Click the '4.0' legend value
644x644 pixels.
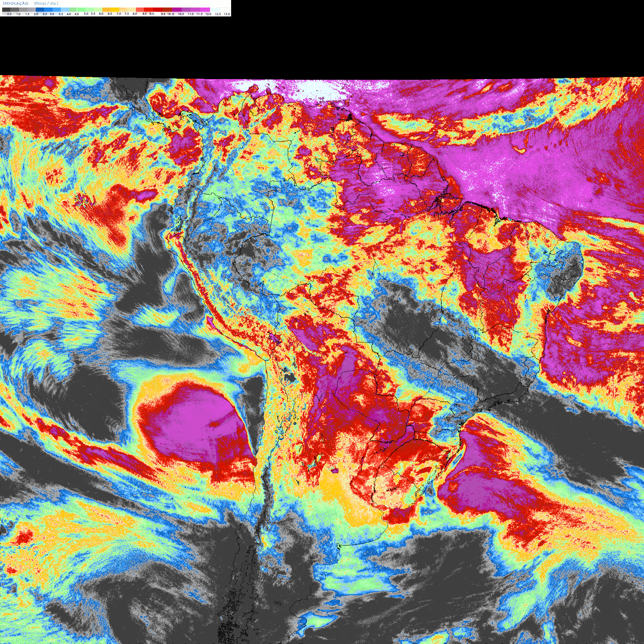click(69, 14)
